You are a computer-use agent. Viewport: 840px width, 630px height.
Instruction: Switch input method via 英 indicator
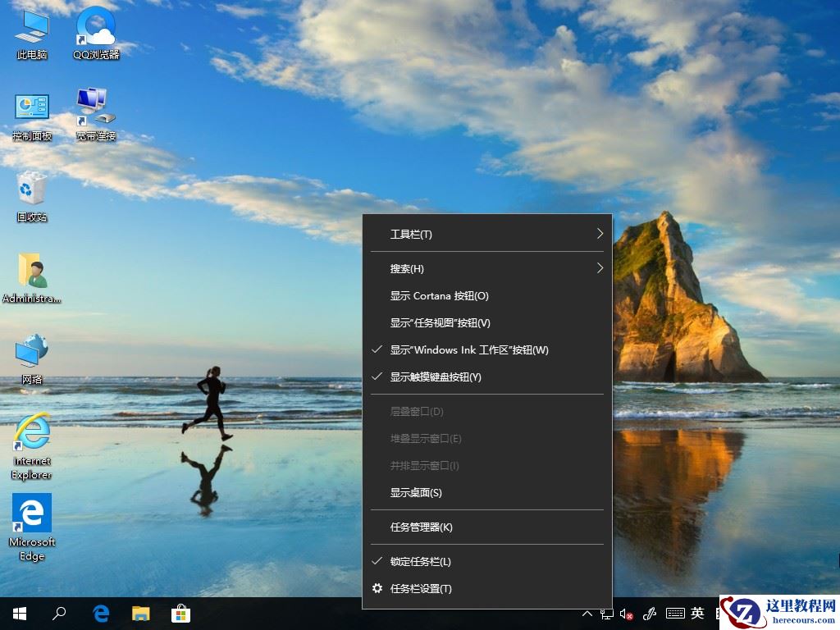point(696,614)
